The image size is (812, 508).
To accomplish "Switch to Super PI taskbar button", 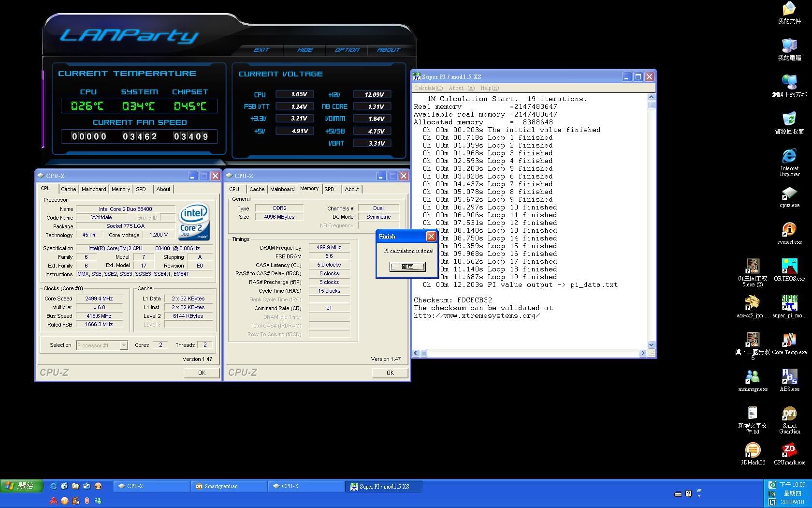I will 384,486.
